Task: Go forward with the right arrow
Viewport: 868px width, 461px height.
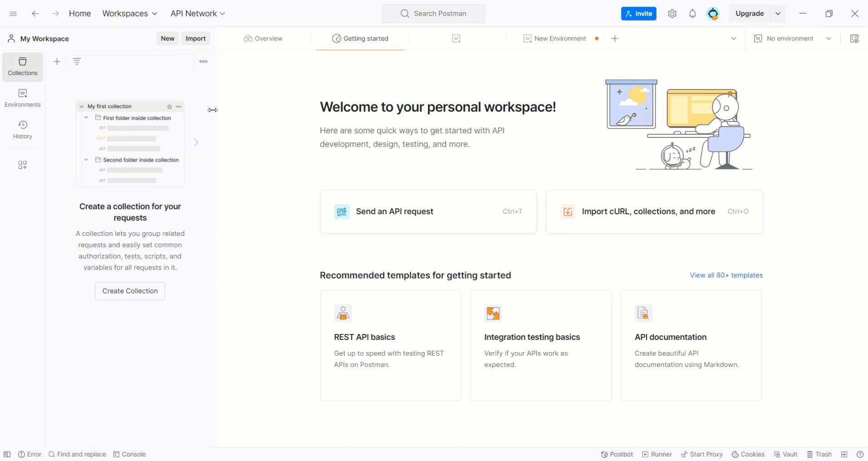Action: 55,14
